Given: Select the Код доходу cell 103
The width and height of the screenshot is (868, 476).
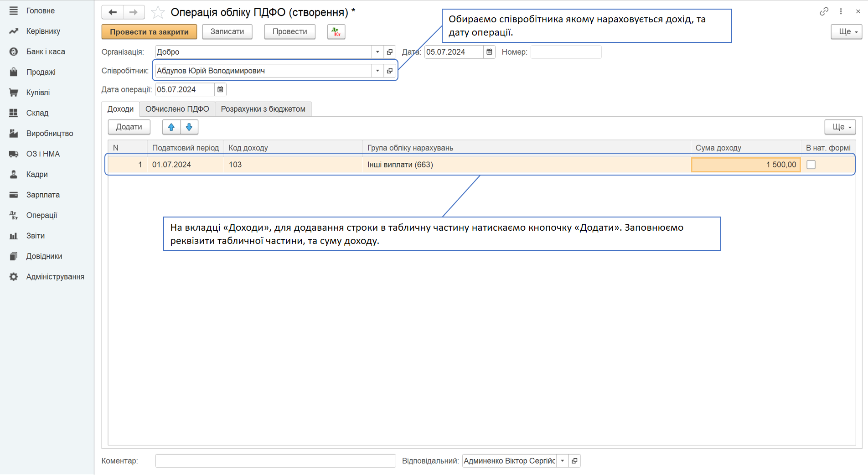Looking at the screenshot, I should pos(293,165).
